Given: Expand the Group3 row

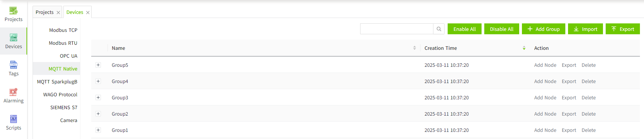Looking at the screenshot, I should coord(98,98).
